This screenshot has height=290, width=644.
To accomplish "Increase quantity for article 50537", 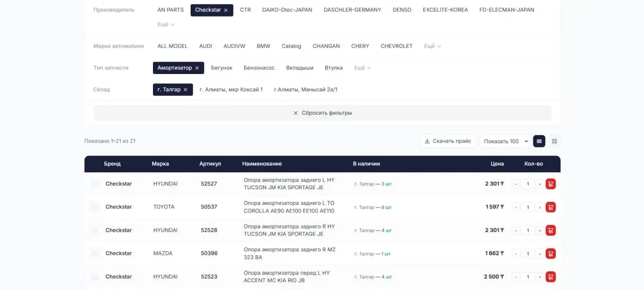I will click(x=540, y=207).
